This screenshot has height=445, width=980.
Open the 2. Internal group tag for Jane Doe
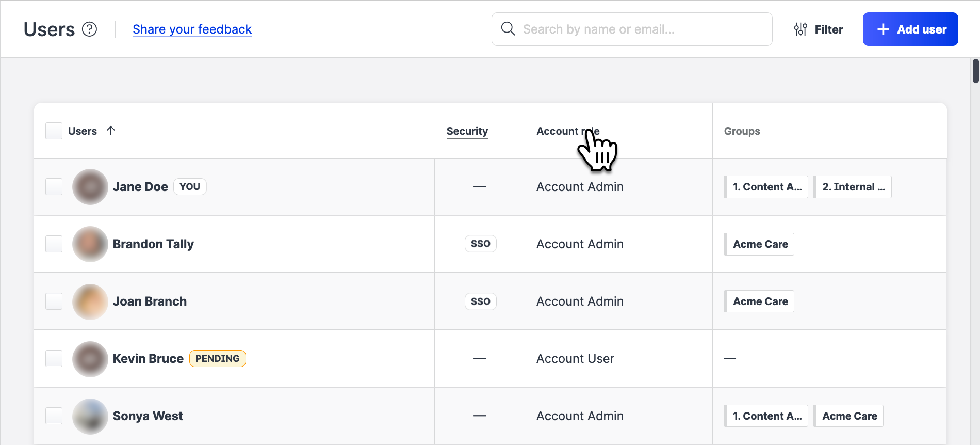tap(853, 187)
